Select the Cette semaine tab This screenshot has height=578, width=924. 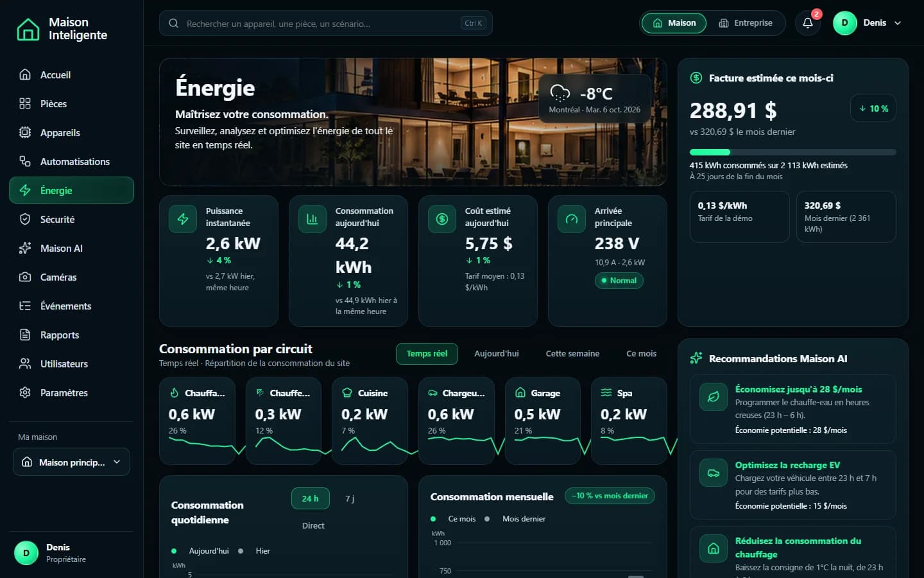click(x=572, y=354)
